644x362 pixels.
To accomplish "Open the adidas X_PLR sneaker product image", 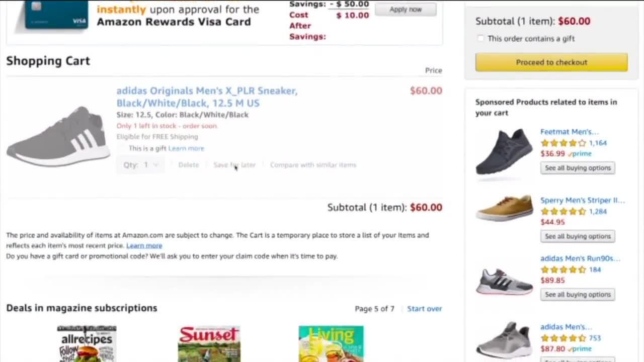I will coord(58,136).
